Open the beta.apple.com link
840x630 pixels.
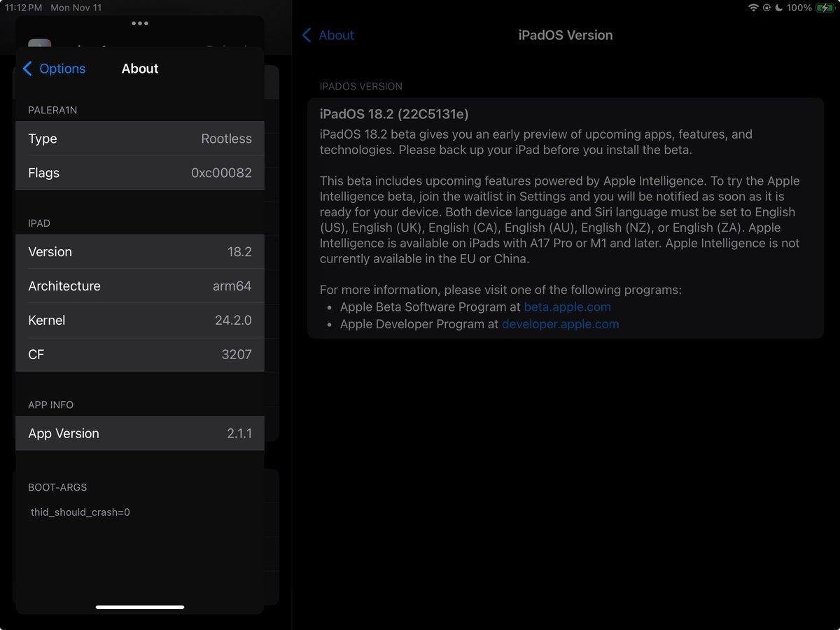point(567,307)
